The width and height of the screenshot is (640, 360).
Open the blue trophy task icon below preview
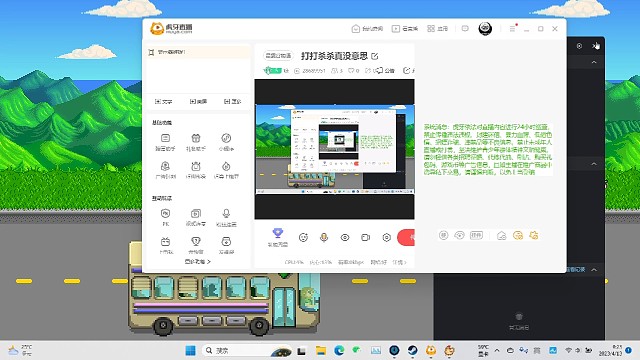point(278,238)
